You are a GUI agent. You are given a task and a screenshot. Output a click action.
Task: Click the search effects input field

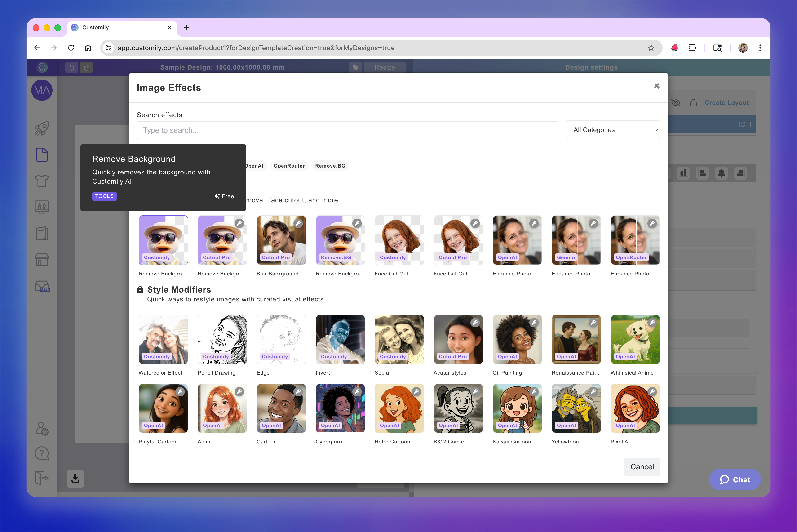(347, 130)
